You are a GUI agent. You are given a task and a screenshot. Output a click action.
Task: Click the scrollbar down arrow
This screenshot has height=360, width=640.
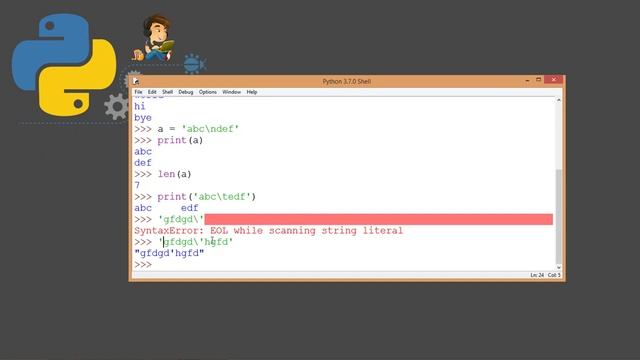click(x=559, y=267)
